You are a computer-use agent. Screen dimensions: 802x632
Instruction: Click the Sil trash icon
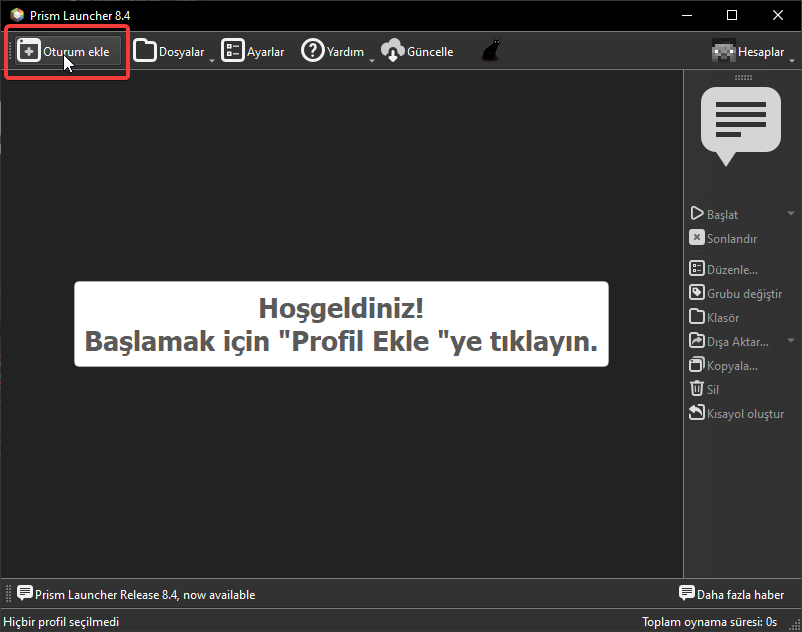pos(697,389)
